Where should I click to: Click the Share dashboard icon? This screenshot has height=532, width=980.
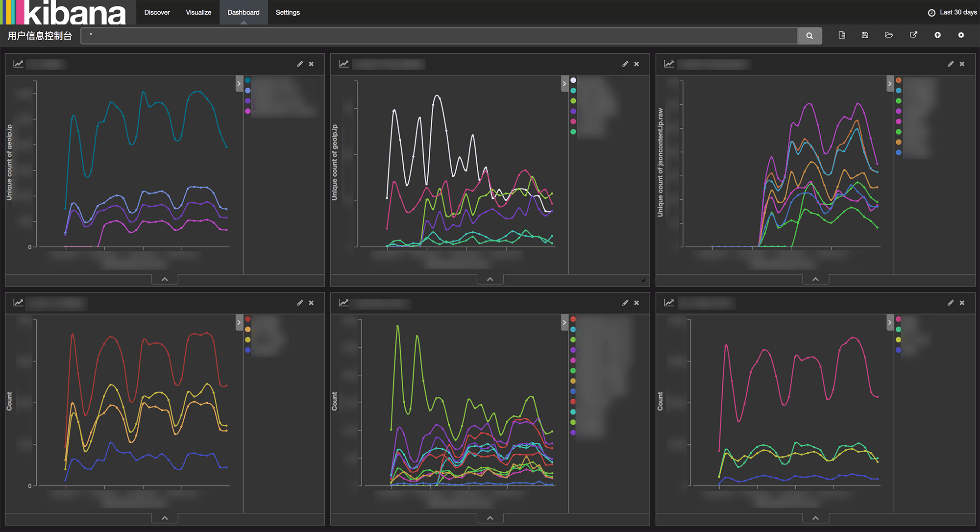click(913, 35)
